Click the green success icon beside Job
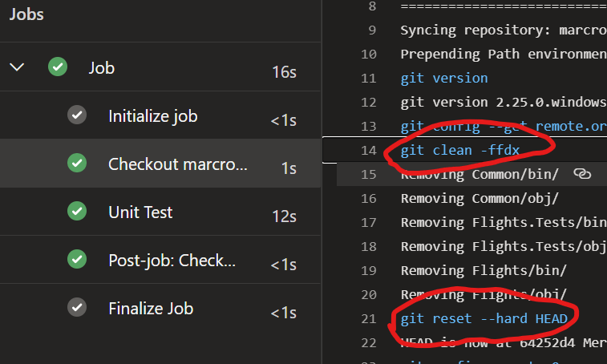The height and width of the screenshot is (364, 607). (58, 67)
